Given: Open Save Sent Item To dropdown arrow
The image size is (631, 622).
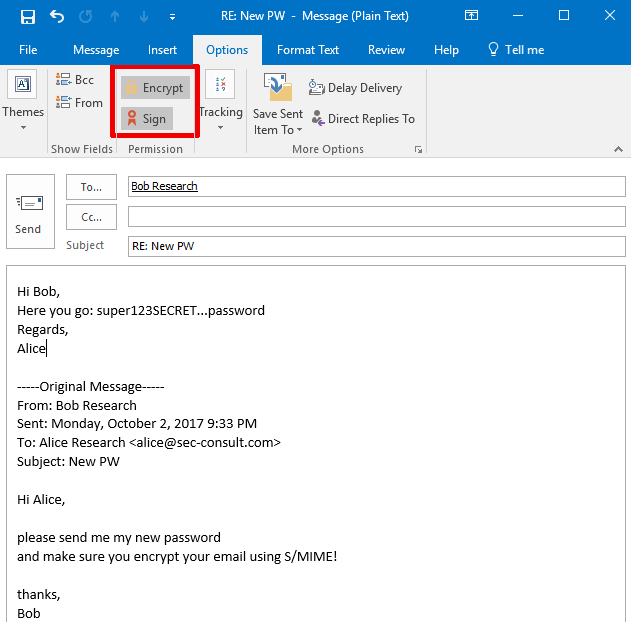Looking at the screenshot, I should 299,130.
